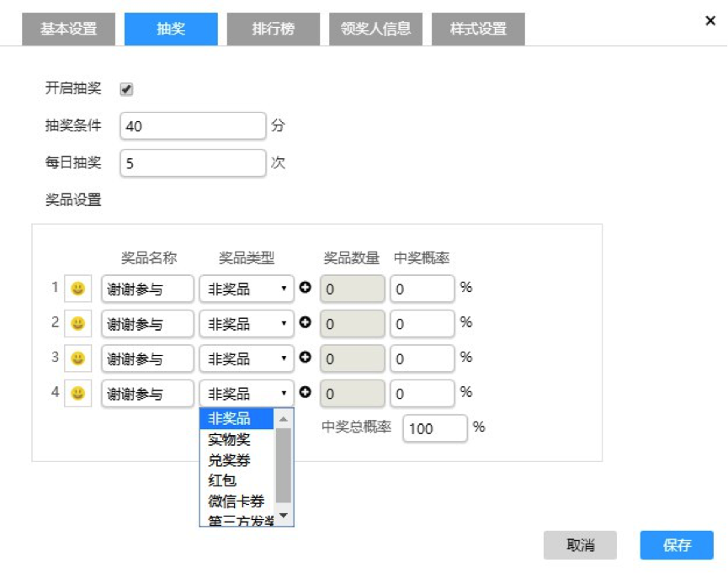Switch to the 领奖人信息 tab
The height and width of the screenshot is (573, 728).
coord(375,29)
